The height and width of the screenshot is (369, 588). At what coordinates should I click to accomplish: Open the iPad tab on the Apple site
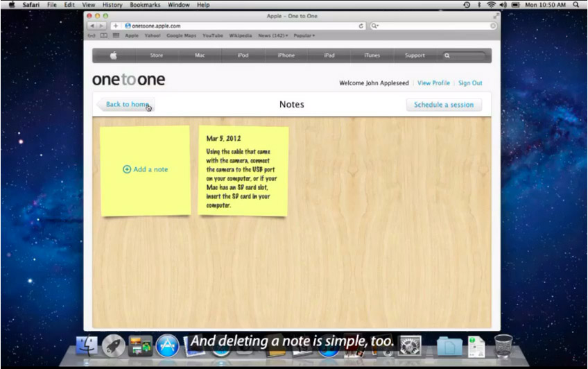click(x=329, y=55)
